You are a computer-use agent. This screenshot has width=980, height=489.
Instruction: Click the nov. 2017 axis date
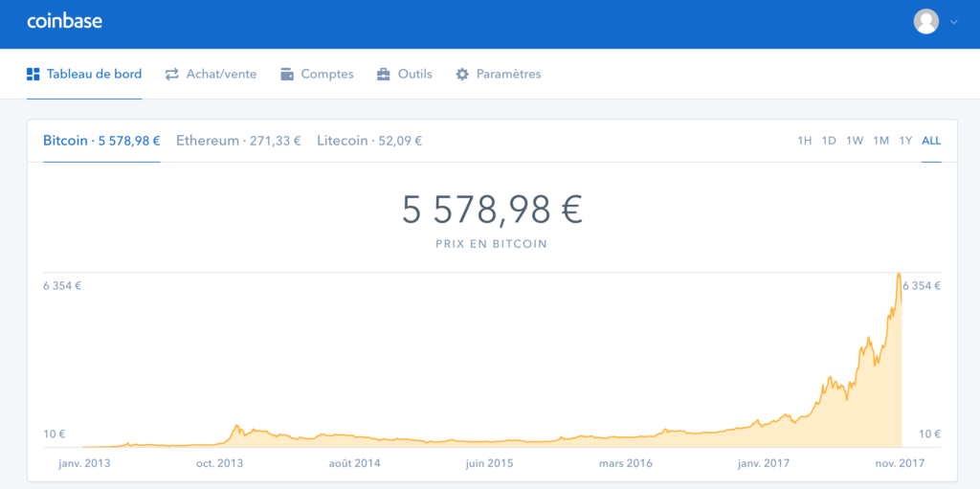898,464
